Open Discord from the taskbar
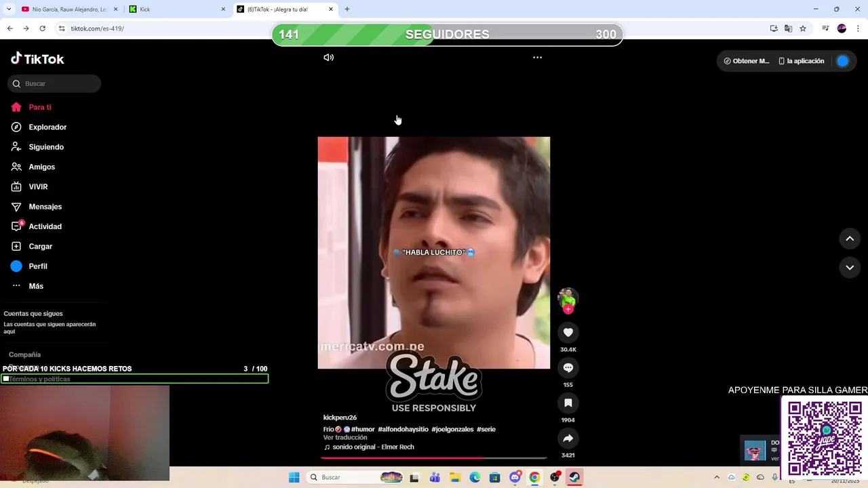This screenshot has height=488, width=868. (x=515, y=478)
